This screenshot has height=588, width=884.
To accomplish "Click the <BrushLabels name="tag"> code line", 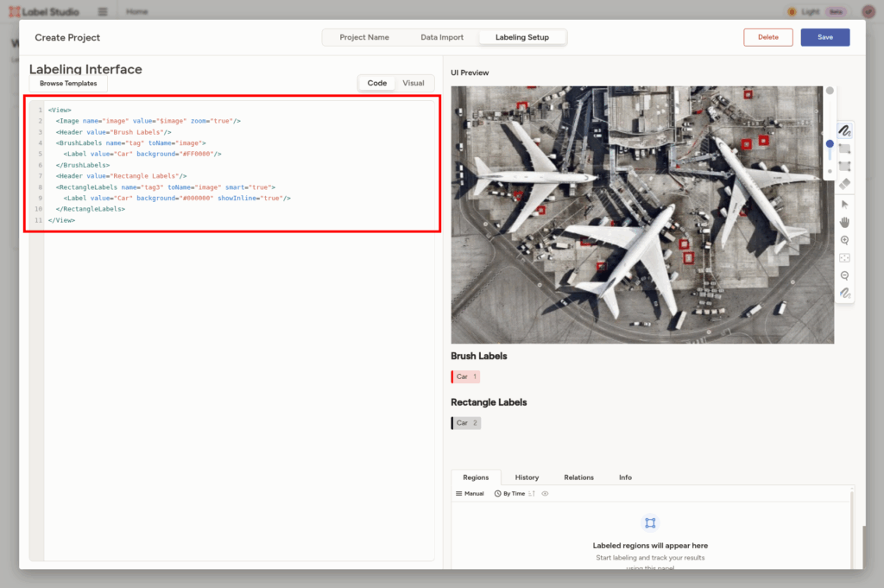I will tap(131, 143).
